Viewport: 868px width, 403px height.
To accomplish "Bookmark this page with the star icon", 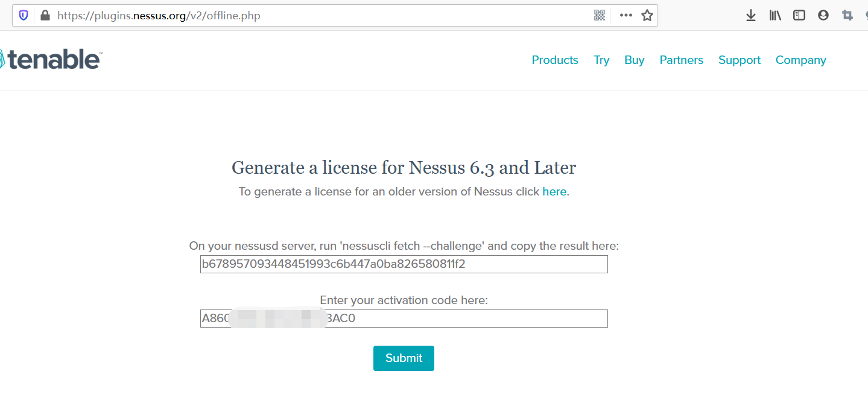I will click(x=647, y=16).
